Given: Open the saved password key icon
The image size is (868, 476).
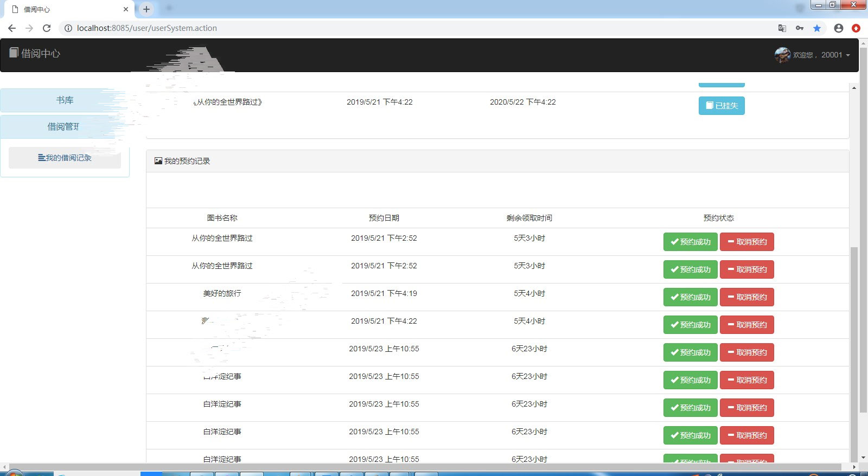Looking at the screenshot, I should 799,28.
